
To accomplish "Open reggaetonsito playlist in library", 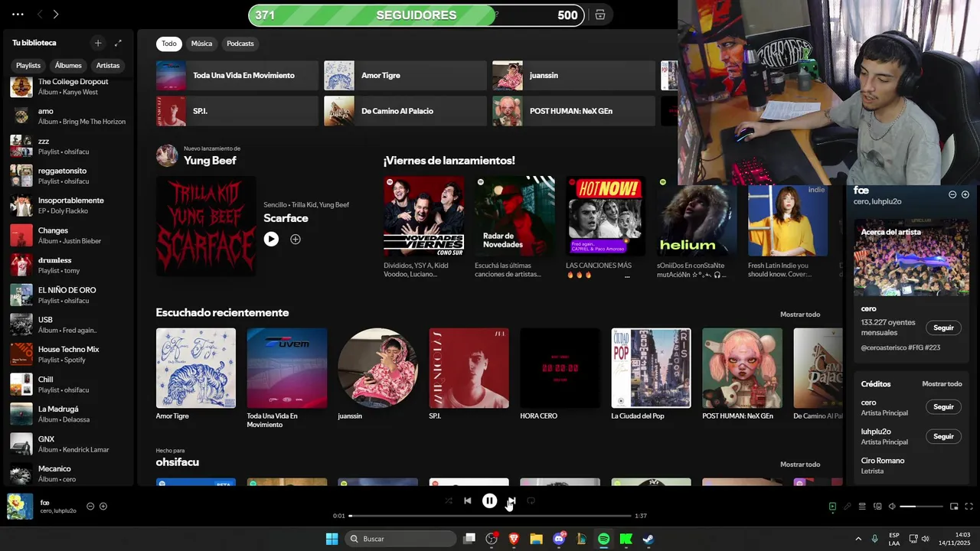I will [x=68, y=176].
